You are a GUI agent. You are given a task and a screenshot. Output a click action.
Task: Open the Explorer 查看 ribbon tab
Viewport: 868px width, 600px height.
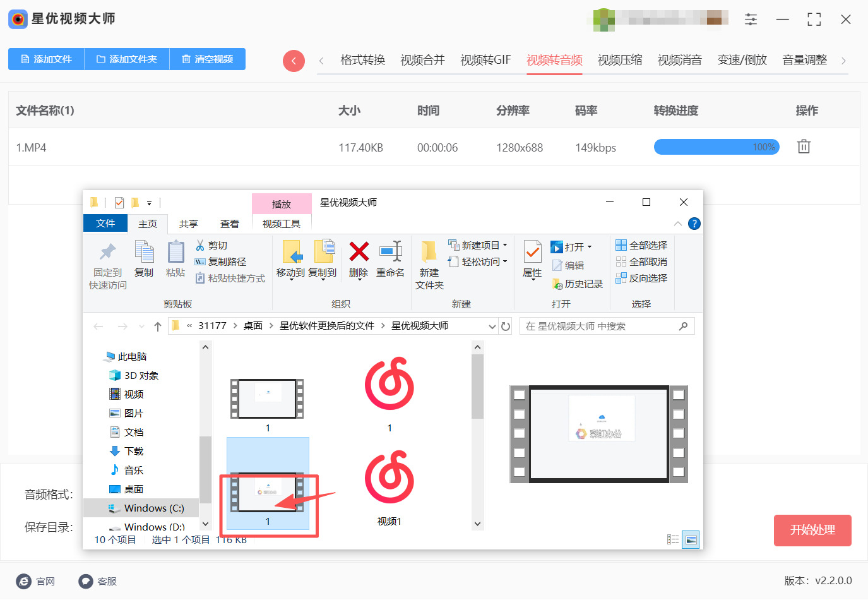click(x=230, y=224)
